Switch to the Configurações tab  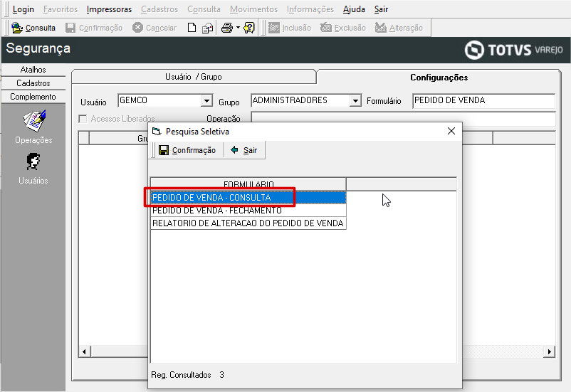pyautogui.click(x=439, y=77)
